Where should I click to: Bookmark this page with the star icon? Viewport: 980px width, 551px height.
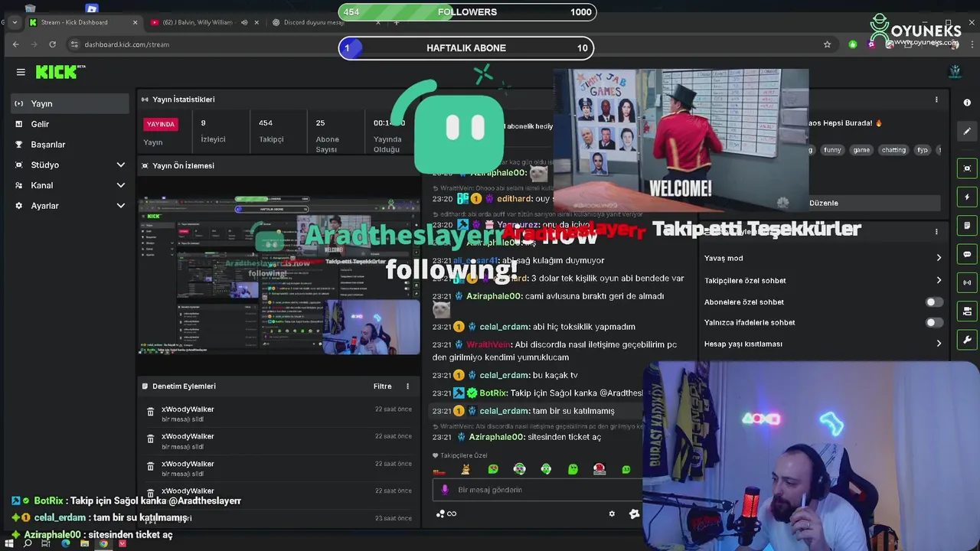coord(827,44)
